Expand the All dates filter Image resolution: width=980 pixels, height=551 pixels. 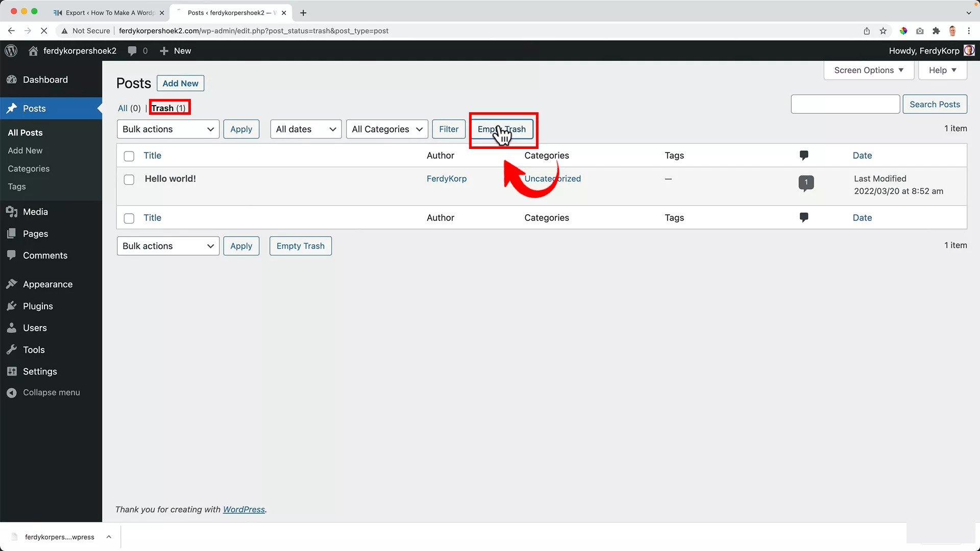[x=305, y=129]
